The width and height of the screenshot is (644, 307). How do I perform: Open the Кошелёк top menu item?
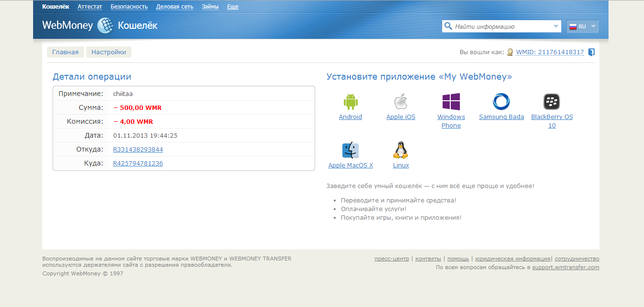pos(56,7)
